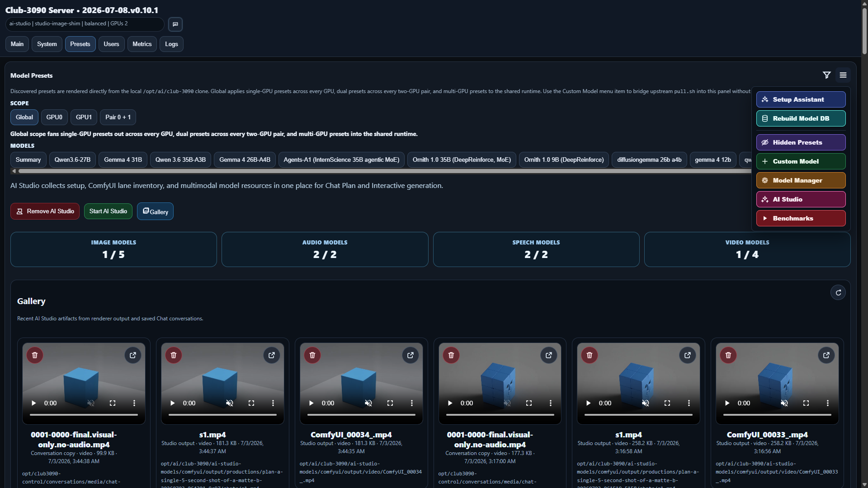This screenshot has height=488, width=868.
Task: Delete the ComfyUI_00034_.mp4 video
Action: pos(312,355)
